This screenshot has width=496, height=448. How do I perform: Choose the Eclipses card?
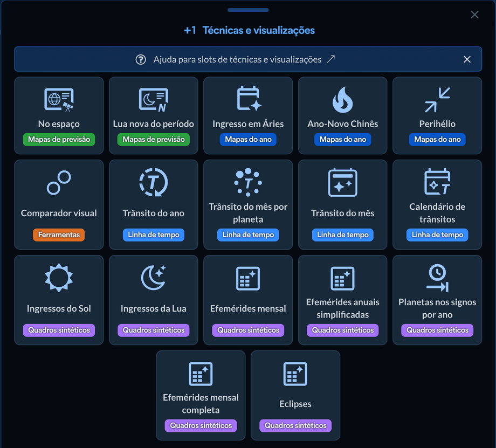point(295,395)
